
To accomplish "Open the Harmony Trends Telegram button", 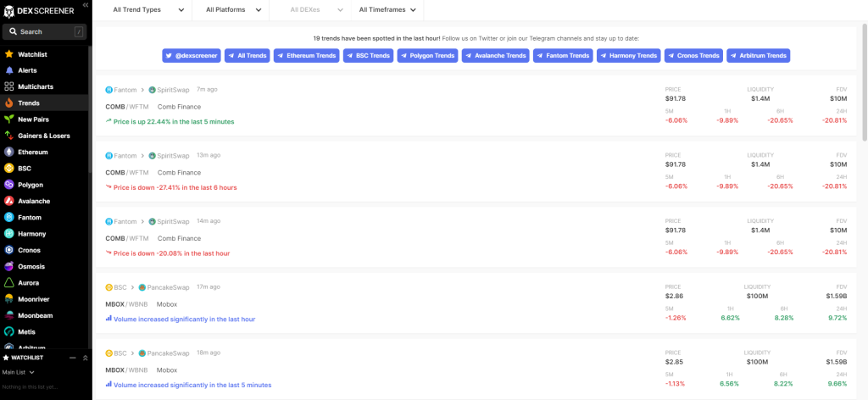I will [629, 55].
